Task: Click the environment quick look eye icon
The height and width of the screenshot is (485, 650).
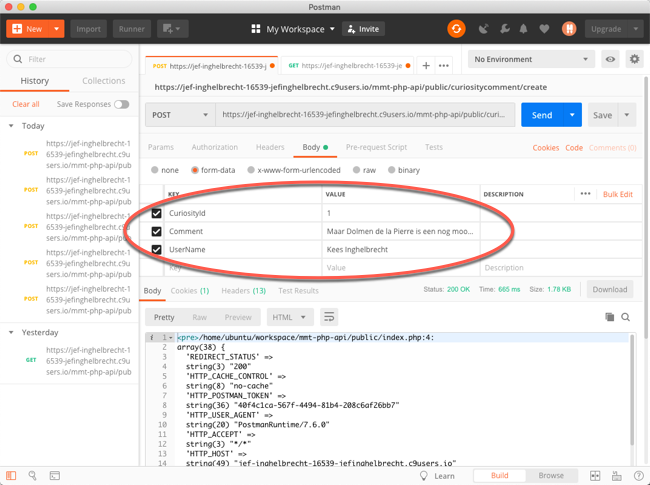Action: pyautogui.click(x=610, y=59)
